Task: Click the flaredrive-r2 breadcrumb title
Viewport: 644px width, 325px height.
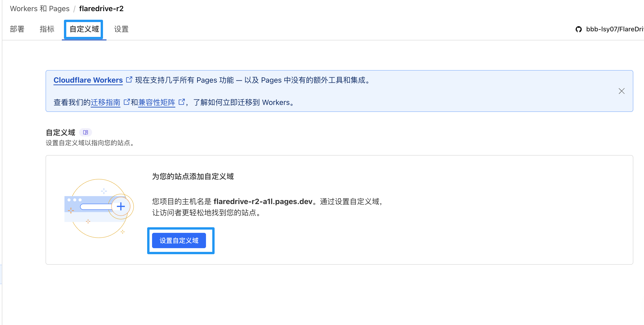Action: click(101, 9)
